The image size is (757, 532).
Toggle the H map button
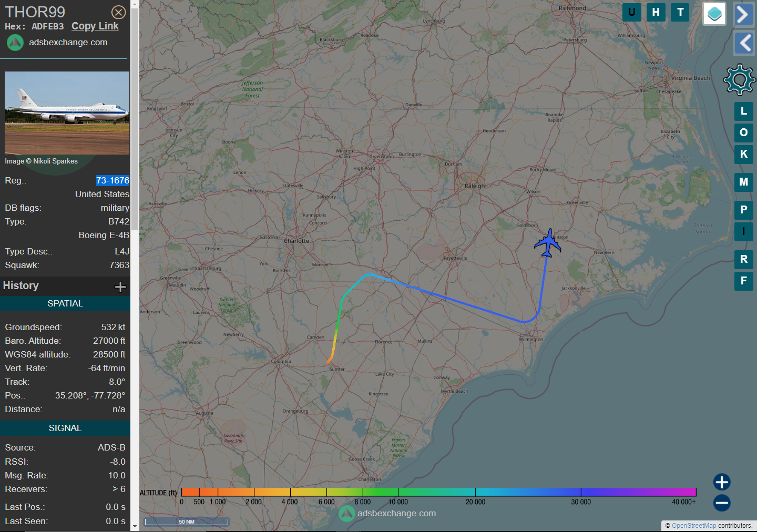656,12
